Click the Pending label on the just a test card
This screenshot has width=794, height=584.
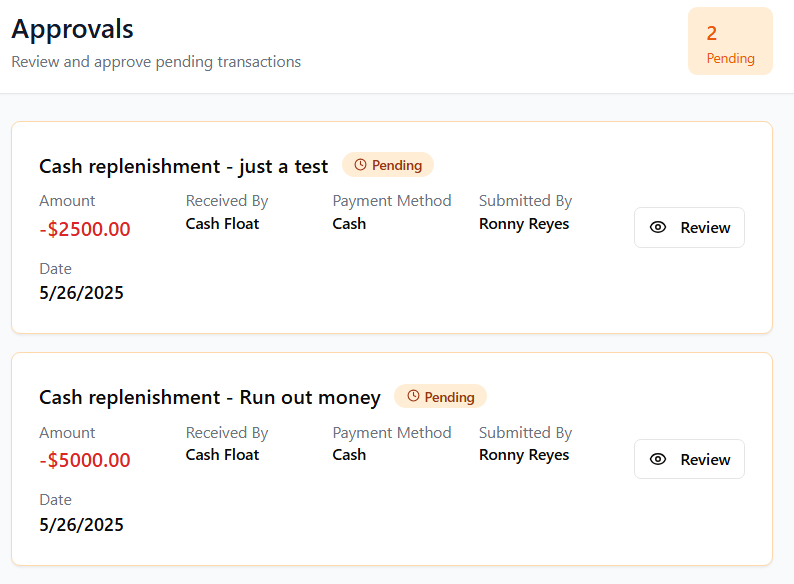(397, 165)
